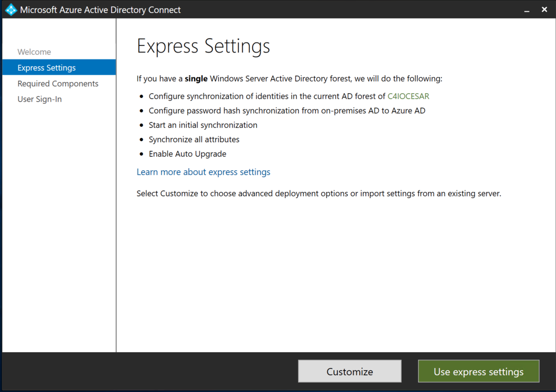The image size is (556, 392).
Task: Click the Select Customize instruction paragraph
Action: [x=319, y=194]
